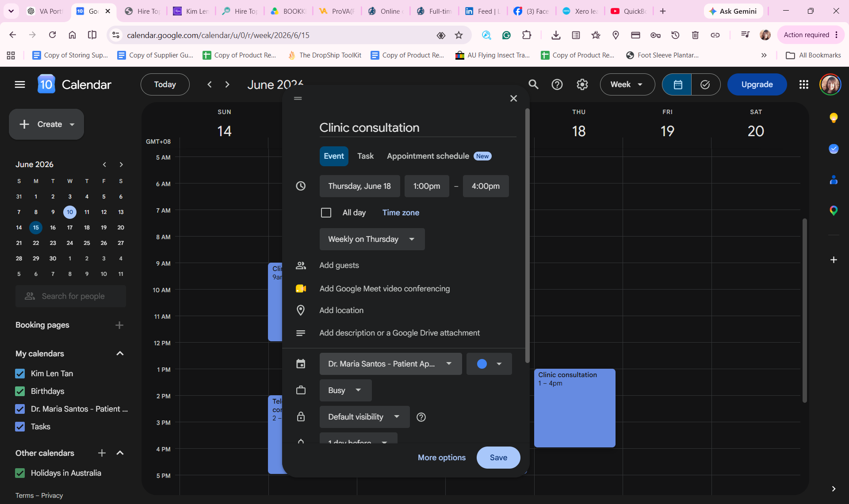This screenshot has width=849, height=504.
Task: Open visibility help question icon
Action: (x=421, y=417)
